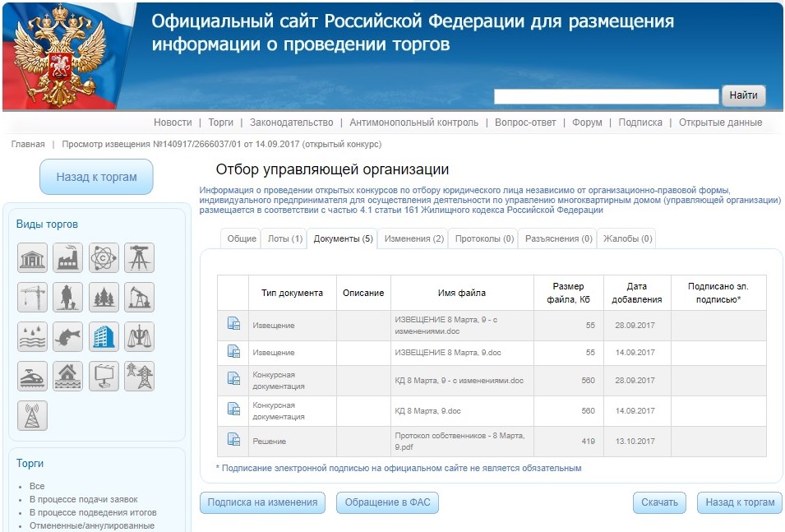Click file icon for first Извещение row
This screenshot has width=785, height=532.
click(x=233, y=323)
